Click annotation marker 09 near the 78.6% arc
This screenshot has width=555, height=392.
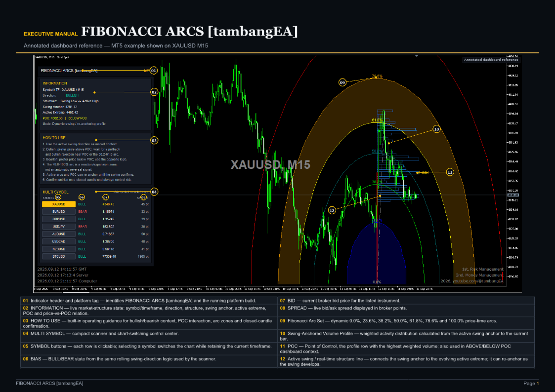342,82
